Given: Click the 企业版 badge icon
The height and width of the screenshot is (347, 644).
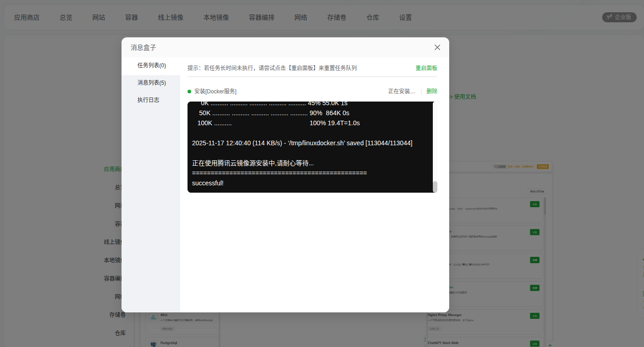Looking at the screenshot, I should [609, 17].
